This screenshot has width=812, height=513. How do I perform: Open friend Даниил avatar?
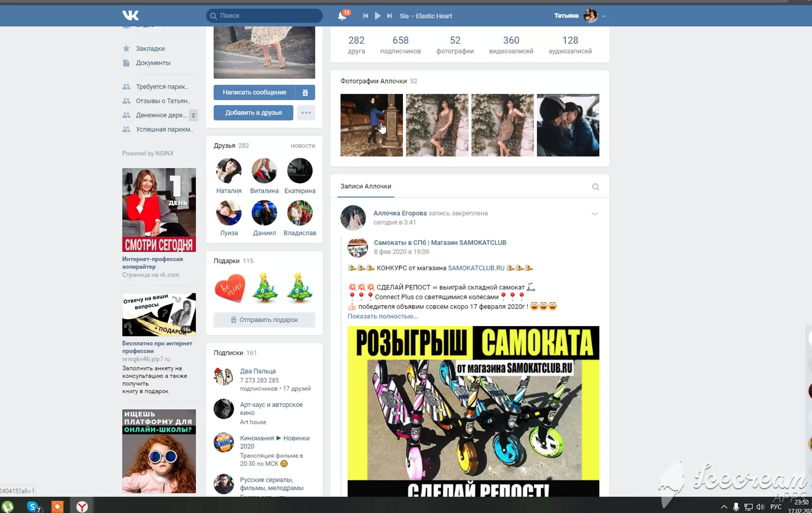pos(264,213)
